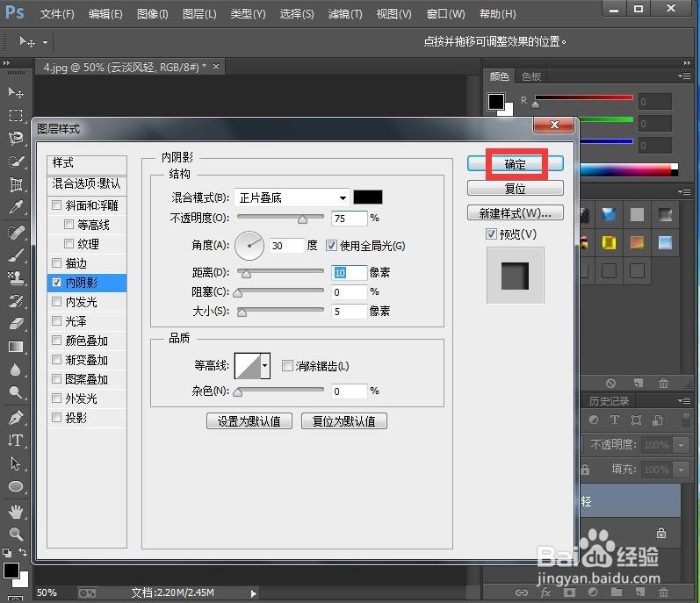Select the Spot Healing Brush tool

(16, 233)
